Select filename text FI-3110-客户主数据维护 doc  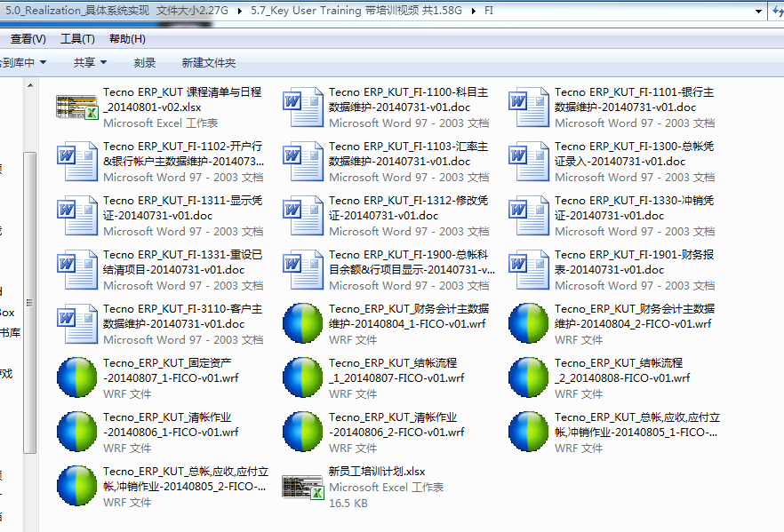click(x=182, y=316)
